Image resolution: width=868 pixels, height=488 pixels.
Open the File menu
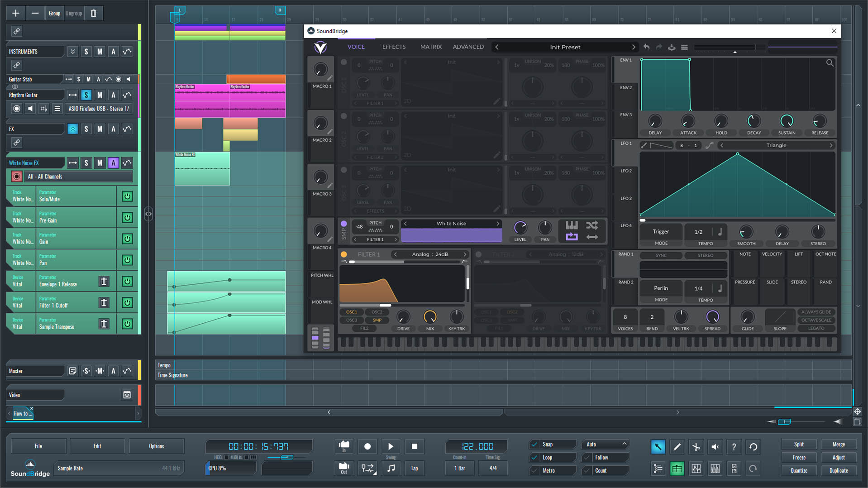pyautogui.click(x=38, y=446)
